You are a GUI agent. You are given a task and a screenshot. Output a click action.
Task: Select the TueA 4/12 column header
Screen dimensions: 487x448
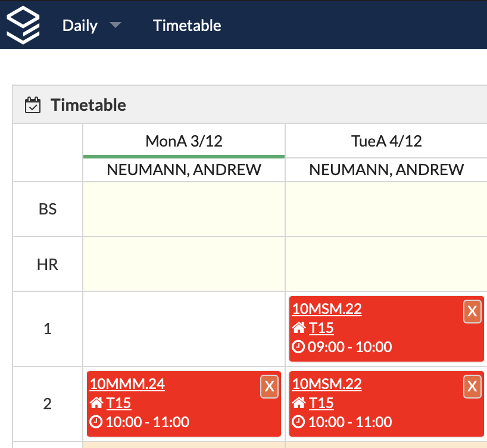pyautogui.click(x=386, y=141)
